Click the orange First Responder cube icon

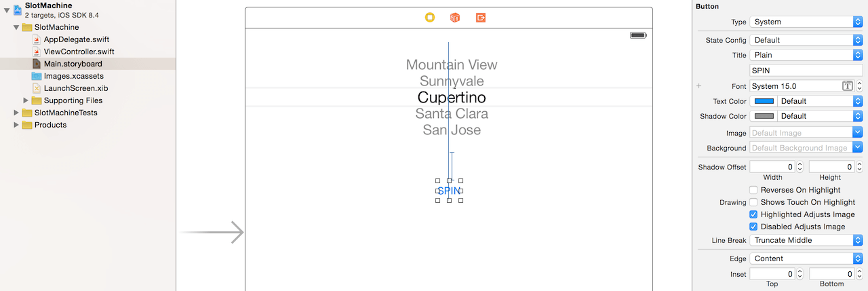pos(455,18)
